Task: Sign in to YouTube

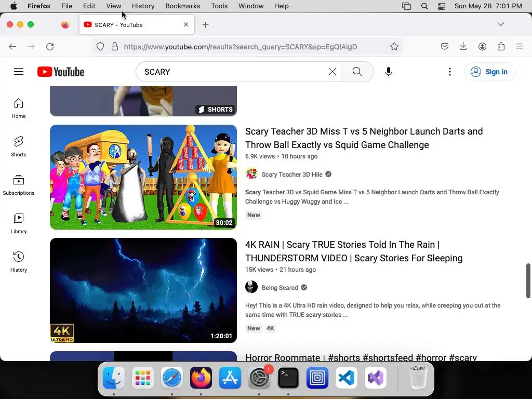Action: click(490, 72)
